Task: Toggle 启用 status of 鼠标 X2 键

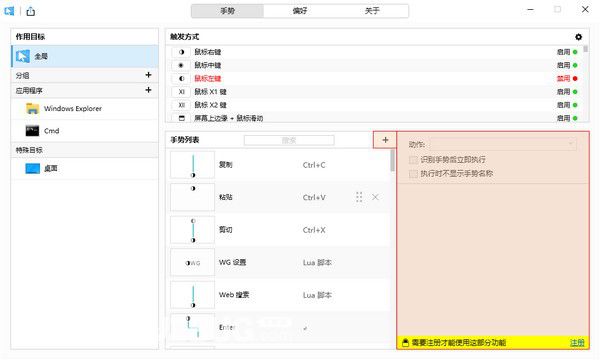Action: [567, 105]
